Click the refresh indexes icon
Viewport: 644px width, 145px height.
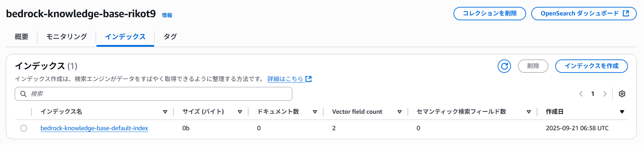[504, 66]
